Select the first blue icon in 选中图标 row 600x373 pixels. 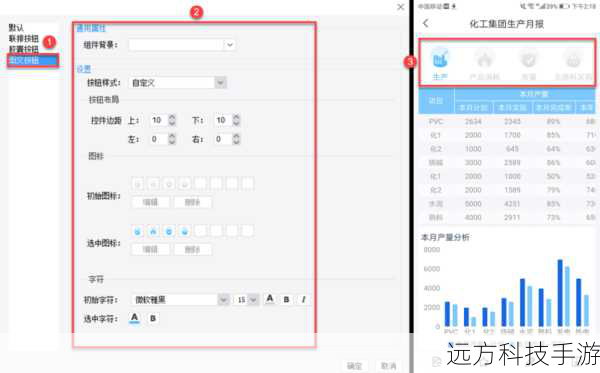[138, 231]
